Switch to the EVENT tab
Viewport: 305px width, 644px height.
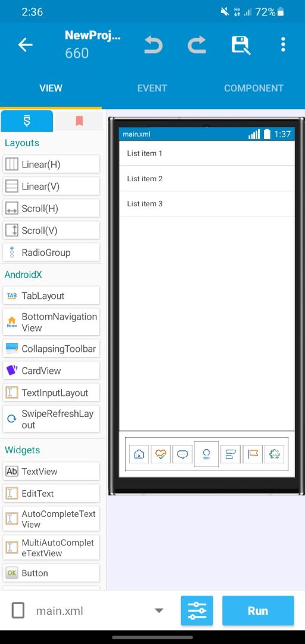(152, 88)
